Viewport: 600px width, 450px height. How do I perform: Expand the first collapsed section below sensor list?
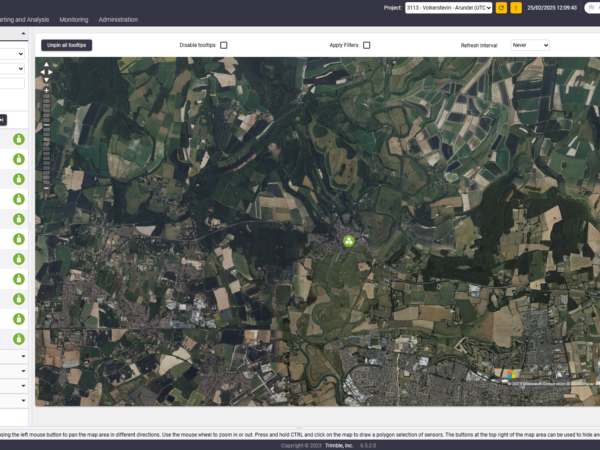coord(14,356)
